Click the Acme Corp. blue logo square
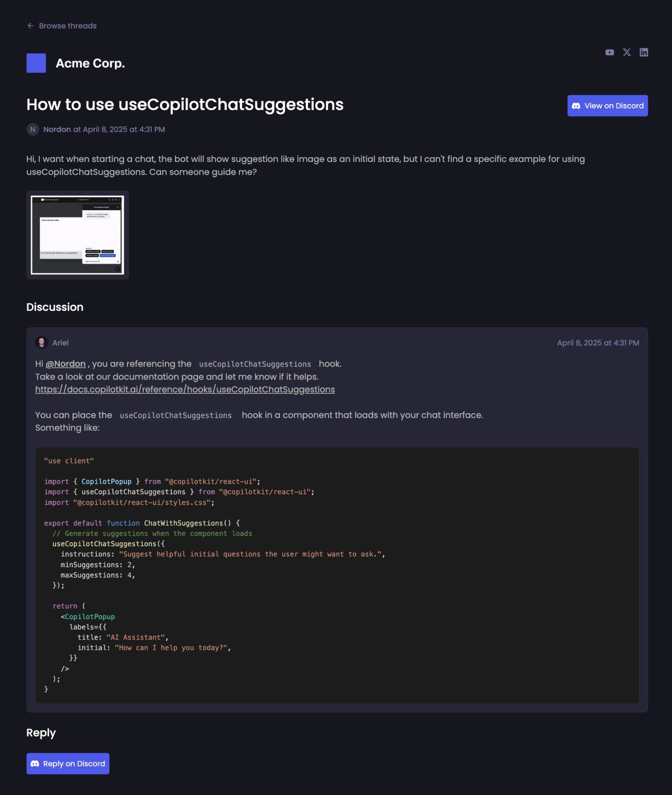 36,63
